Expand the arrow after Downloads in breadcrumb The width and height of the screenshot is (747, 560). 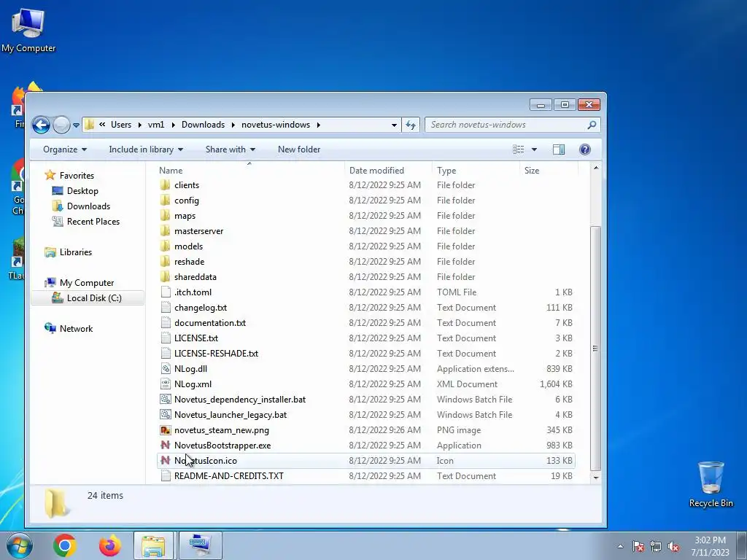click(233, 125)
